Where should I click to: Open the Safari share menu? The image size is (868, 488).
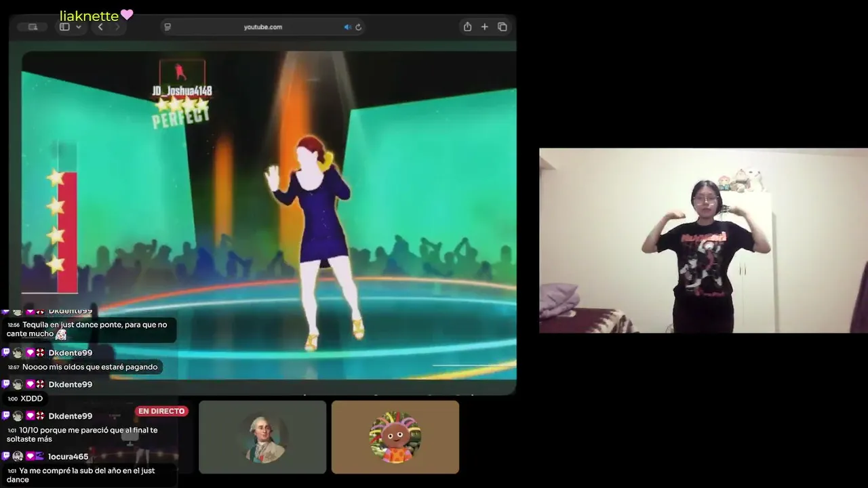(x=467, y=27)
